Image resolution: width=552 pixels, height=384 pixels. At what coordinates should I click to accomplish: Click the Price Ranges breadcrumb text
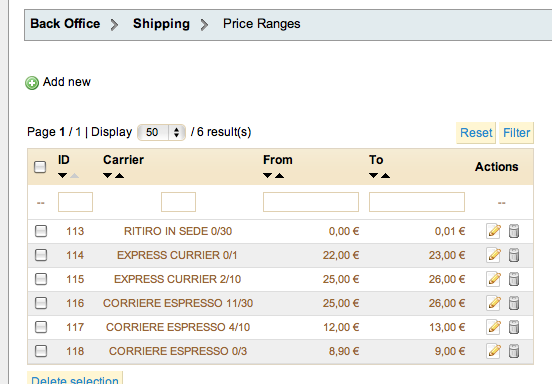pos(262,24)
